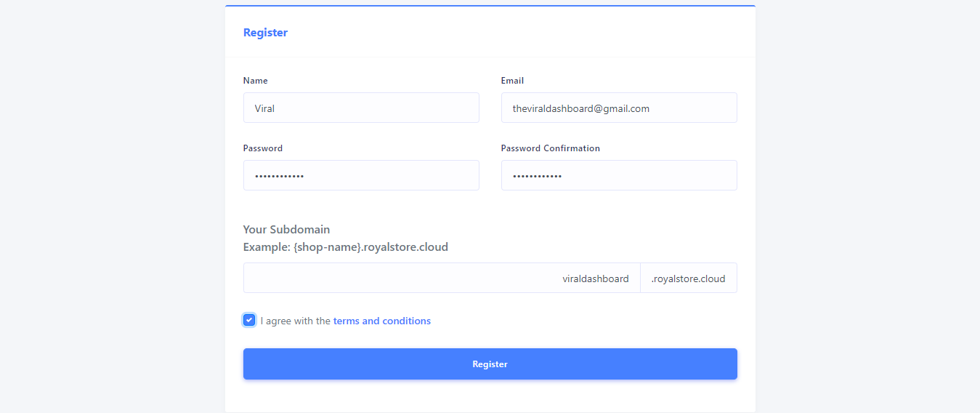Click the Example: {shop-name}.royalstore.cloud hint text
The width and height of the screenshot is (980, 413).
pos(346,247)
